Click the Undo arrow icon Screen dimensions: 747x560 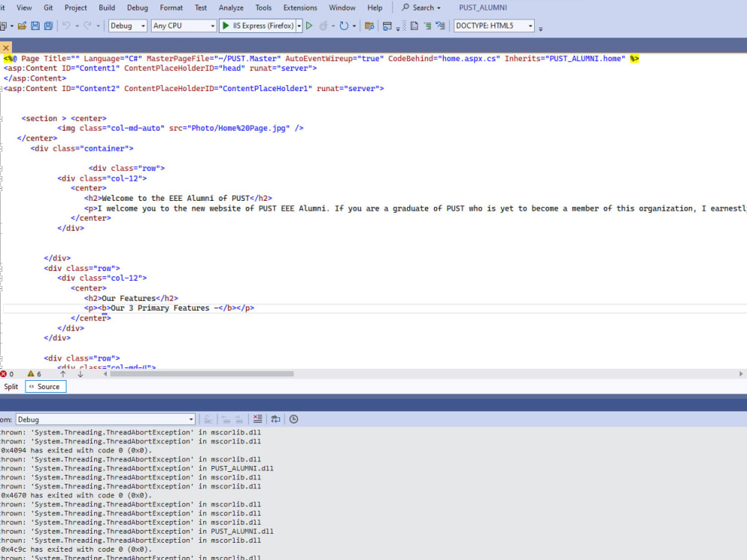point(66,25)
